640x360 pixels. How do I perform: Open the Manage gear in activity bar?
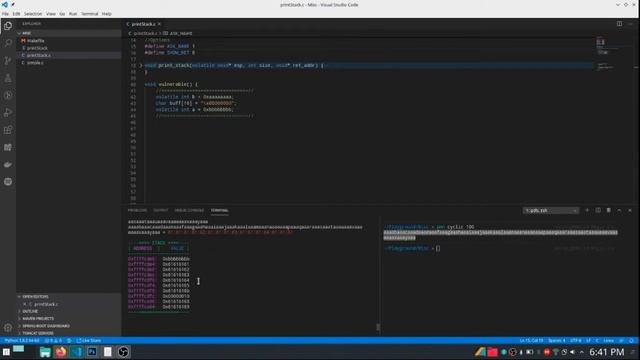8,327
